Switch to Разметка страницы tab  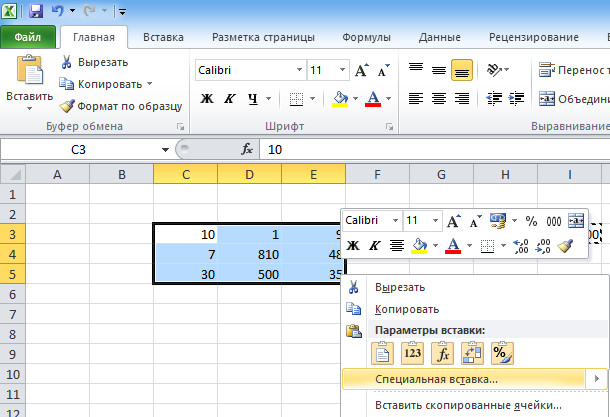[x=263, y=37]
